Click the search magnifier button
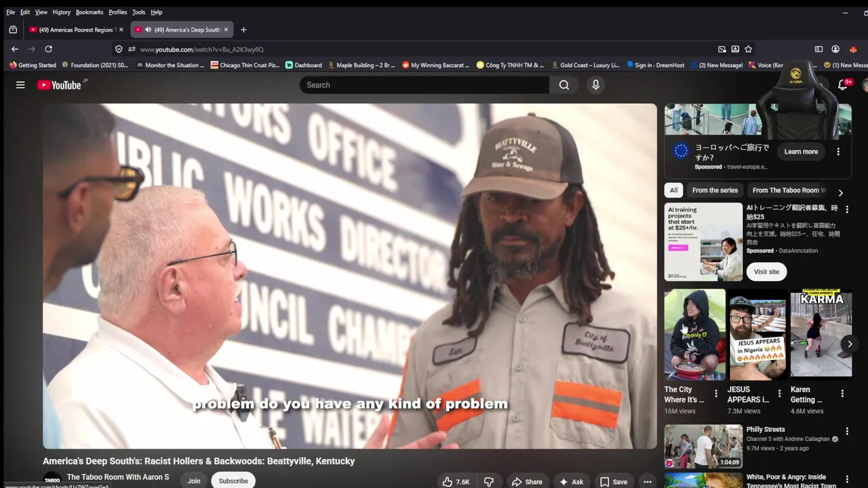868x488 pixels. [x=564, y=85]
